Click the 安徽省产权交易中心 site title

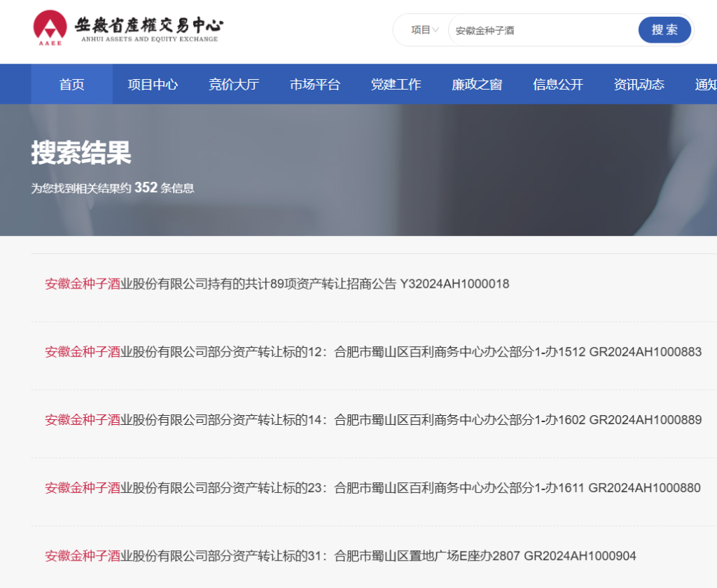pos(149,28)
